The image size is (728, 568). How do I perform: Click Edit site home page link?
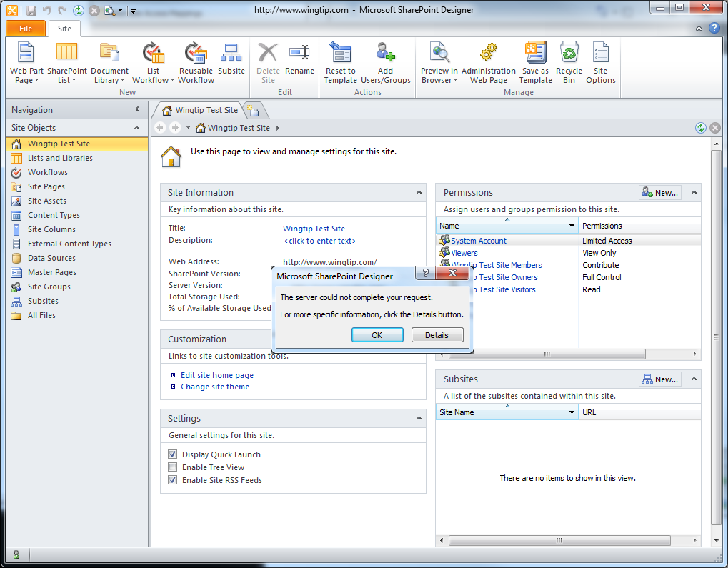pos(216,374)
